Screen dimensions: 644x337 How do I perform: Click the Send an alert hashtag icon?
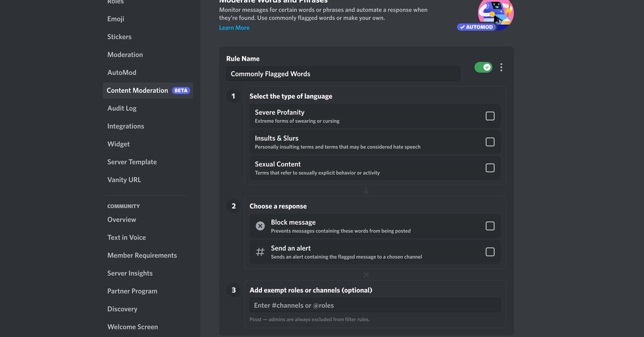click(260, 252)
